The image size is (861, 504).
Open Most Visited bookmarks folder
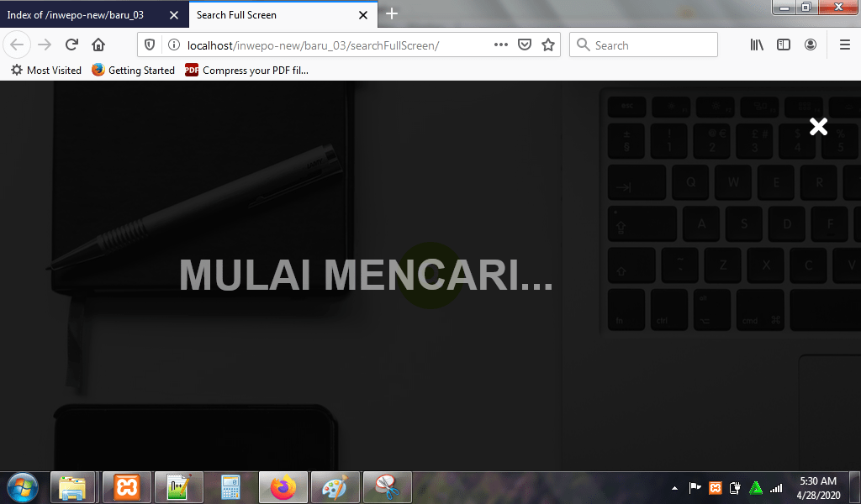[x=46, y=71]
